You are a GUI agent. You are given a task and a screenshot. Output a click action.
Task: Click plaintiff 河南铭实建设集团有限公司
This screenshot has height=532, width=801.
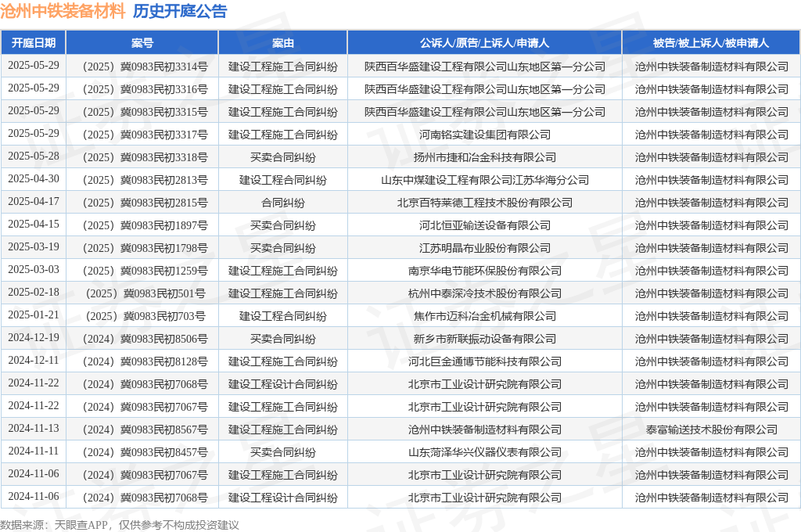point(485,135)
